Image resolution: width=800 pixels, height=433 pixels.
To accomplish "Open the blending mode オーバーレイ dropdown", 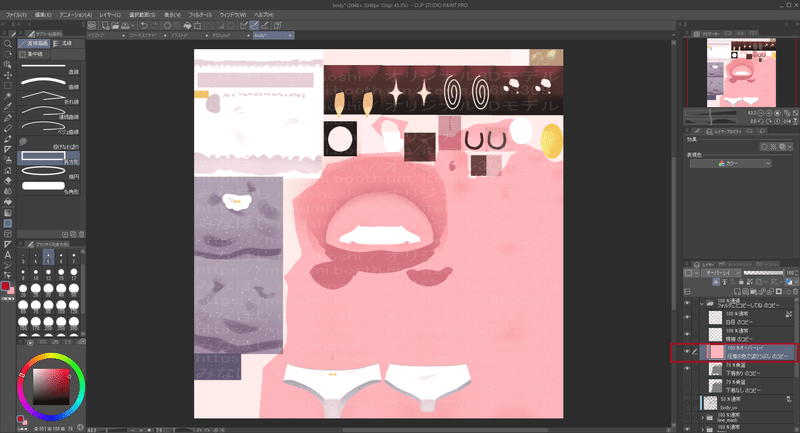I will 720,273.
